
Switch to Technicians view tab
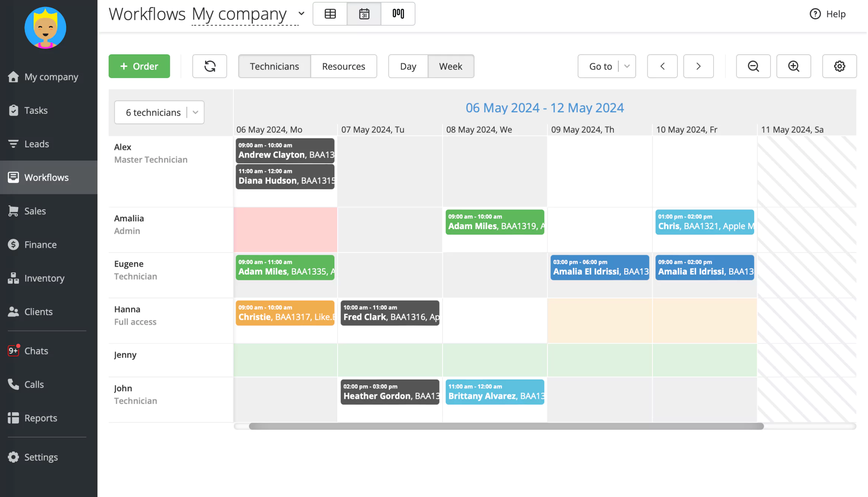(274, 65)
